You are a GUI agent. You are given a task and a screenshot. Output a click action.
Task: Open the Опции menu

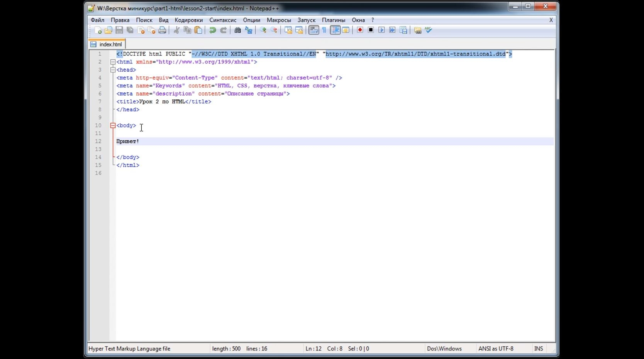coord(252,20)
